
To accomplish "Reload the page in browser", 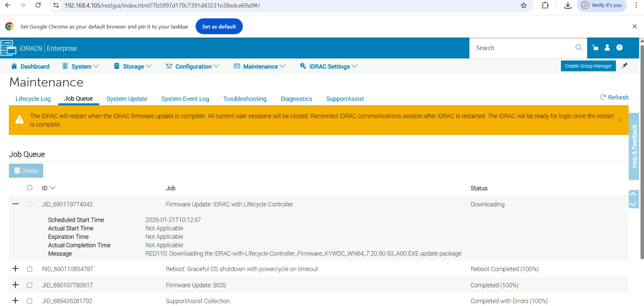I will click(x=38, y=5).
